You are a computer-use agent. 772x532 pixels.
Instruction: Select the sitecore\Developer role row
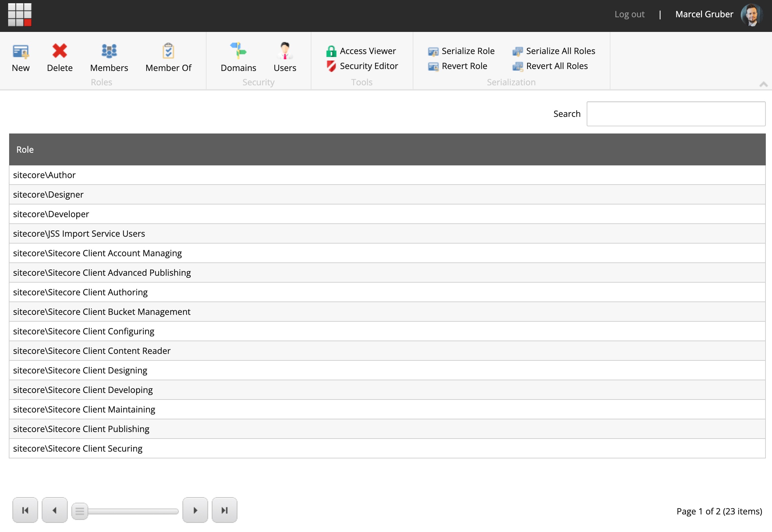(387, 214)
